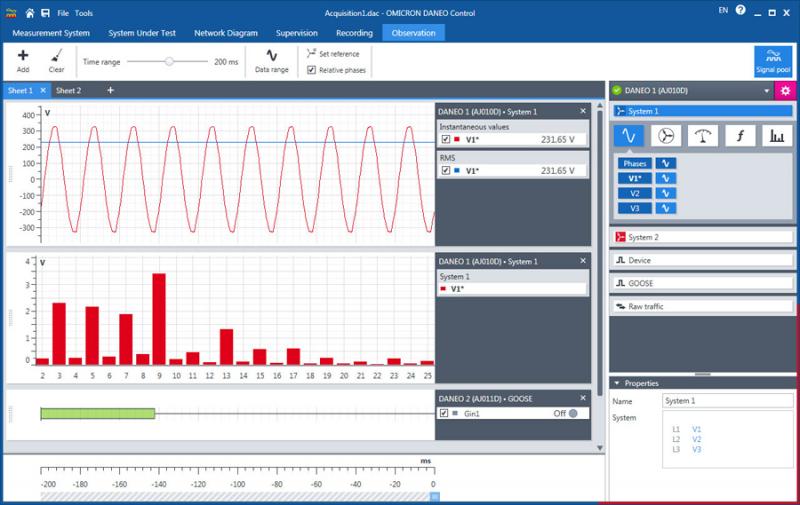Click the red V1* instantaneous color swatch
Image resolution: width=800 pixels, height=505 pixels.
point(457,139)
